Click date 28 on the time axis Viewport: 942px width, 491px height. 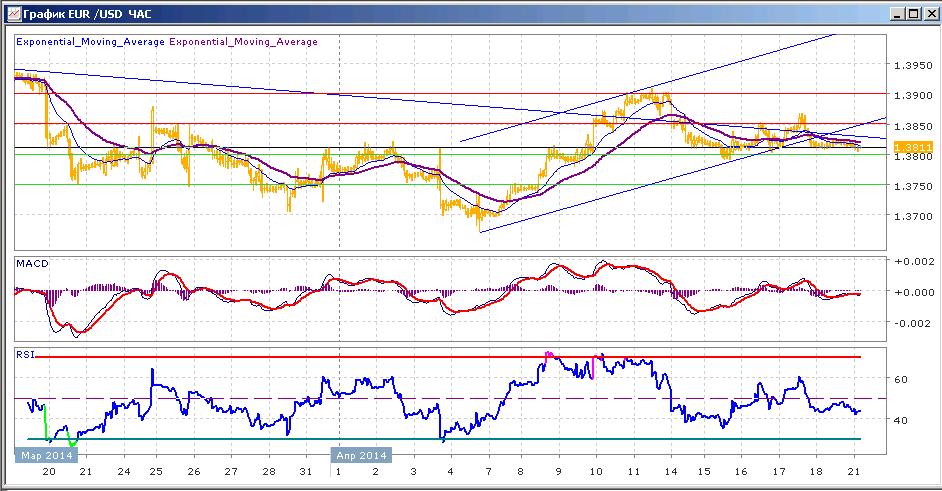[x=269, y=472]
